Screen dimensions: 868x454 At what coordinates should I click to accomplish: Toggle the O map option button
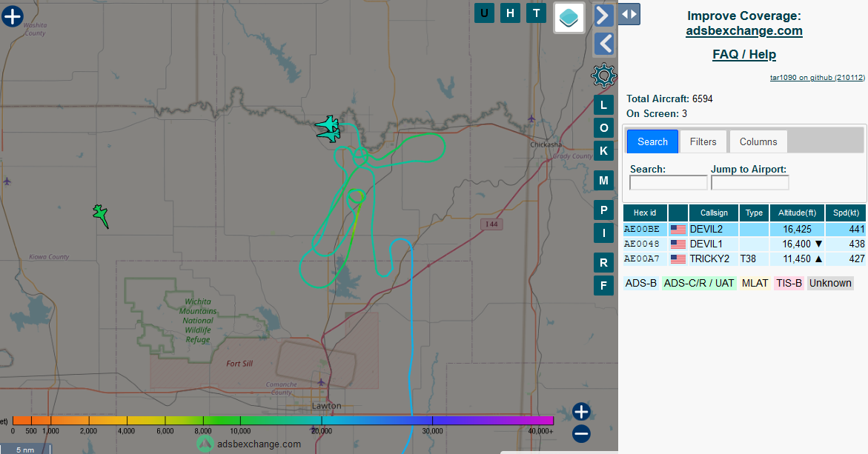pos(604,127)
